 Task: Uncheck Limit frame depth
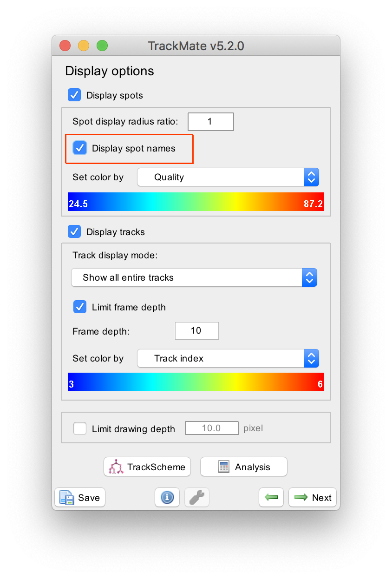coord(80,307)
